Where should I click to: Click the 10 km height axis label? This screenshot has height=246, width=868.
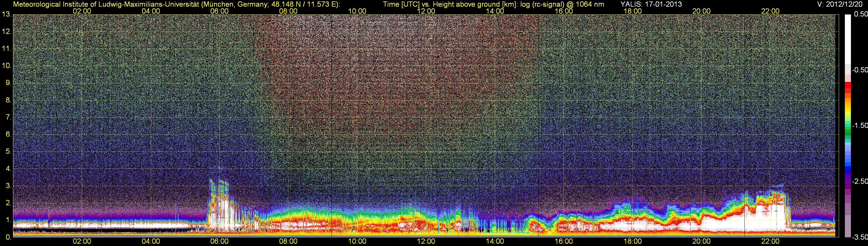[x=6, y=66]
